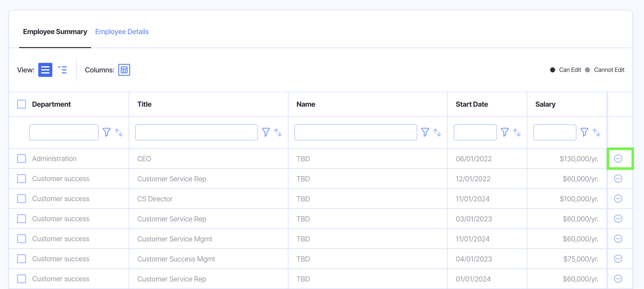Screen dimensions: 644x289
Task: Click Name column filter funnel icon
Action: 425,132
